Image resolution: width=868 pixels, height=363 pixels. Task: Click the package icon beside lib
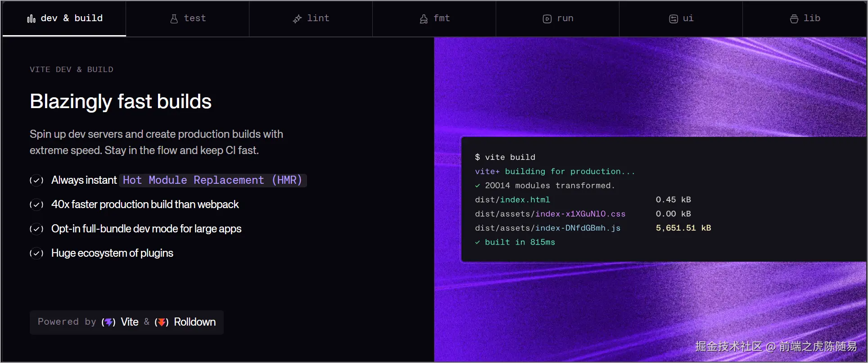[794, 18]
